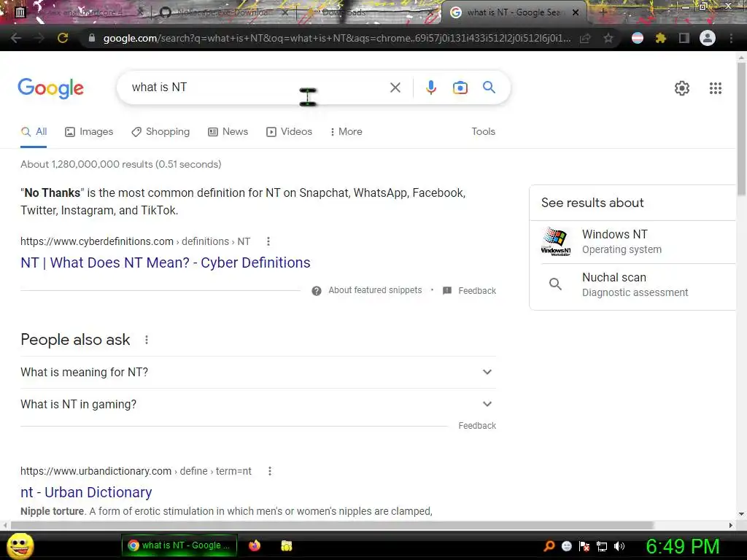Screen dimensions: 747x560
Task: Launch Firefox from the taskbar
Action: 255,545
